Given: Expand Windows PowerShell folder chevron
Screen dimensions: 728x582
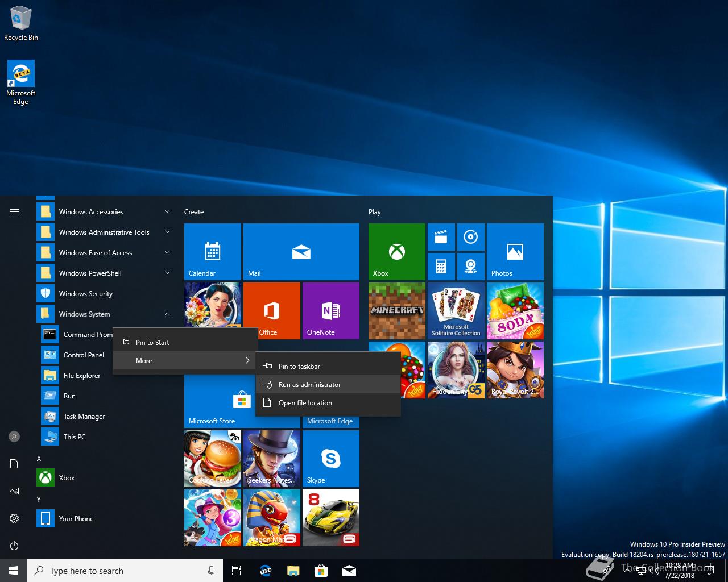Looking at the screenshot, I should pos(167,273).
